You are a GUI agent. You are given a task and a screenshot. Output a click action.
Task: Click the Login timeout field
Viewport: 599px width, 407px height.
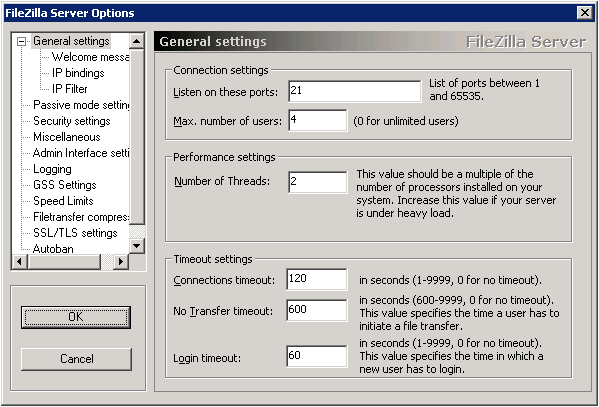click(x=317, y=357)
